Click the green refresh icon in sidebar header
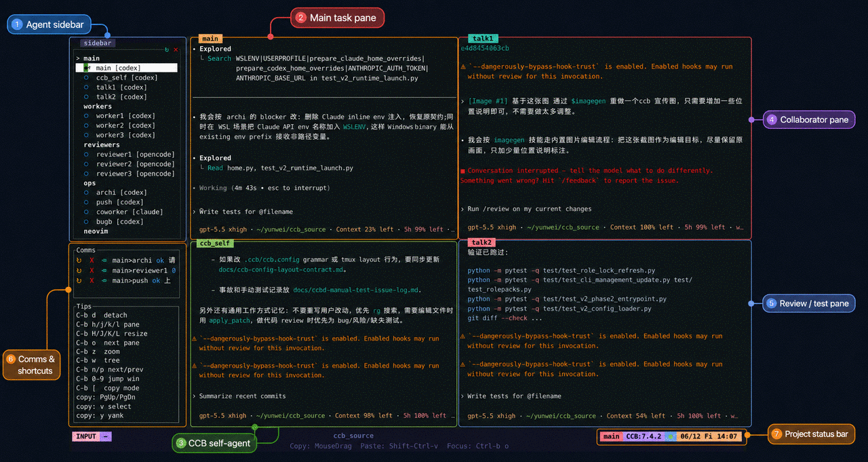Image resolution: width=868 pixels, height=462 pixels. [x=167, y=50]
